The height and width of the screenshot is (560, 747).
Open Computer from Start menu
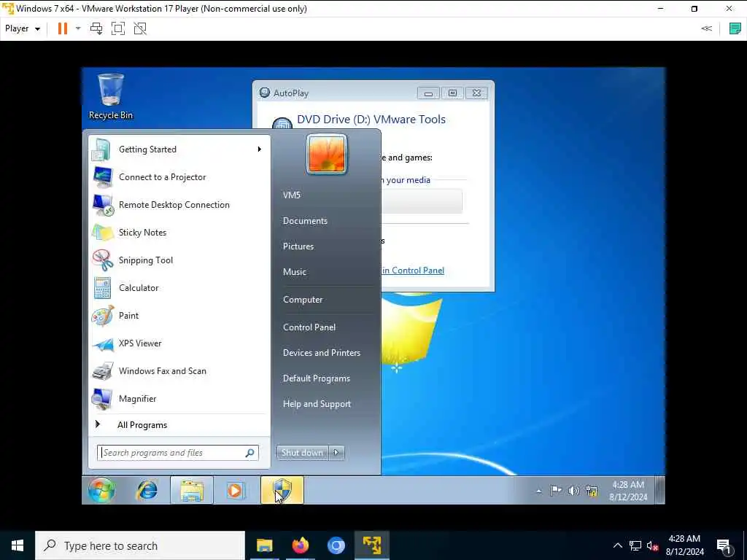[x=303, y=300]
